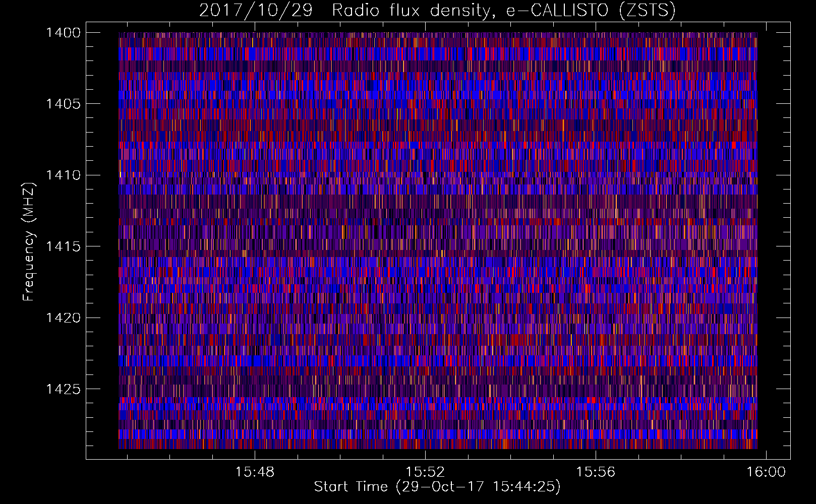Click the 1420 frequency tick label
This screenshot has height=504, width=816.
pyautogui.click(x=63, y=318)
